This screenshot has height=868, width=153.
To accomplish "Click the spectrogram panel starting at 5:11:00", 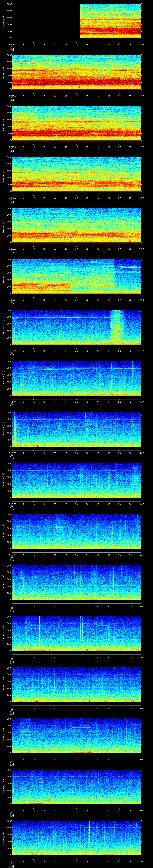I will click(x=76, y=378).
